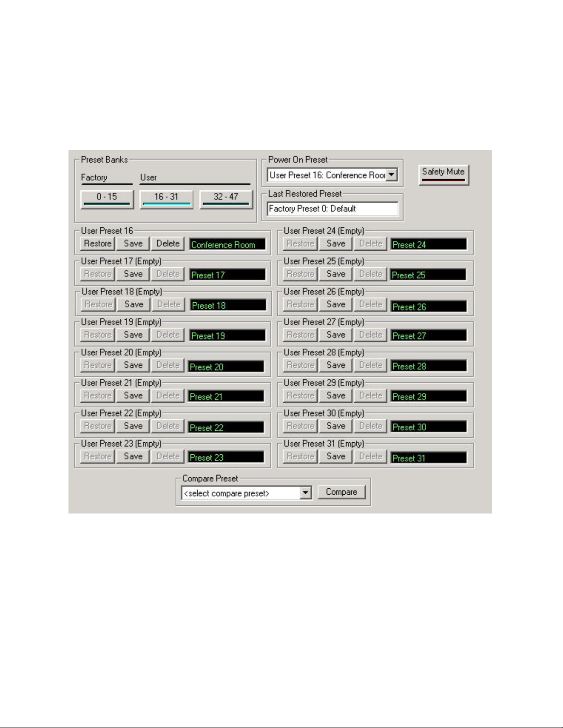This screenshot has width=563, height=728.
Task: Click the Restore button for User Preset 17
Action: coord(98,274)
